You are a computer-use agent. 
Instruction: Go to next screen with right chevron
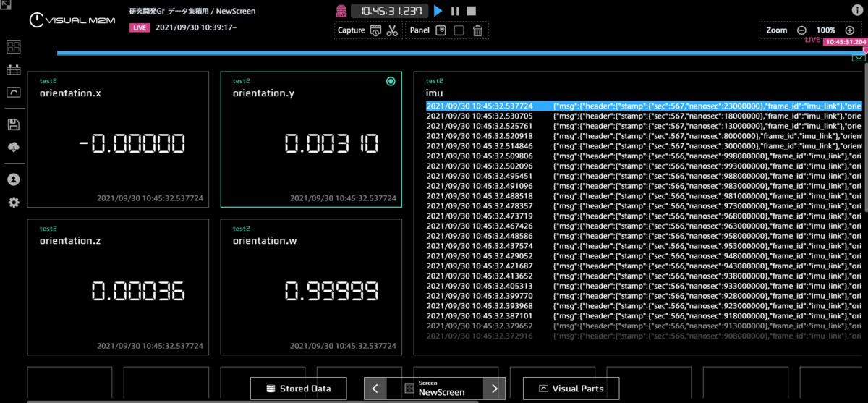point(494,389)
